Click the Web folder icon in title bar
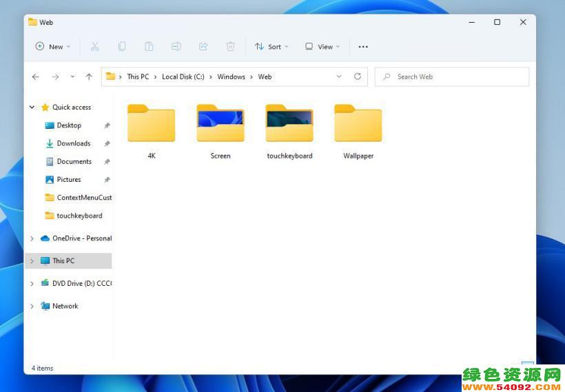 [x=33, y=22]
